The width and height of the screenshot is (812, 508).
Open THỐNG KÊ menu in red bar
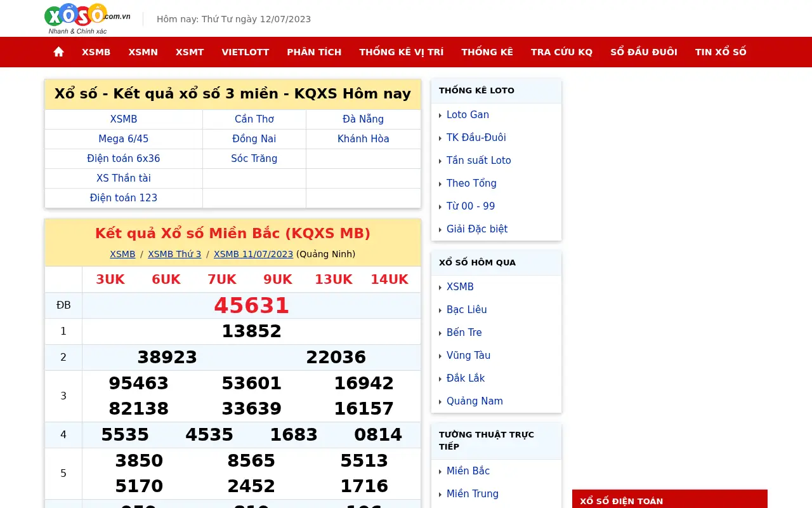pos(487,52)
